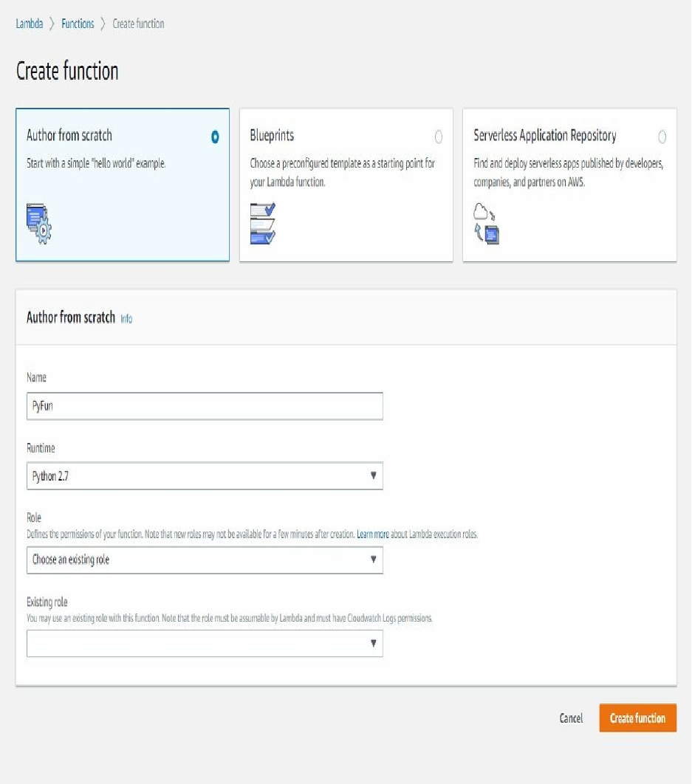The width and height of the screenshot is (692, 784).
Task: Click the breadcrumb chevron after Functions
Action: [x=103, y=24]
